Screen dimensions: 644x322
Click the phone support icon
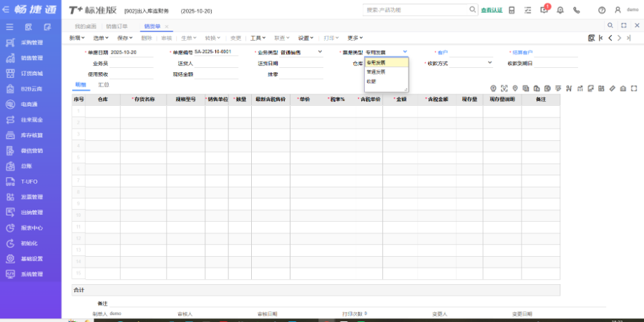[577, 10]
